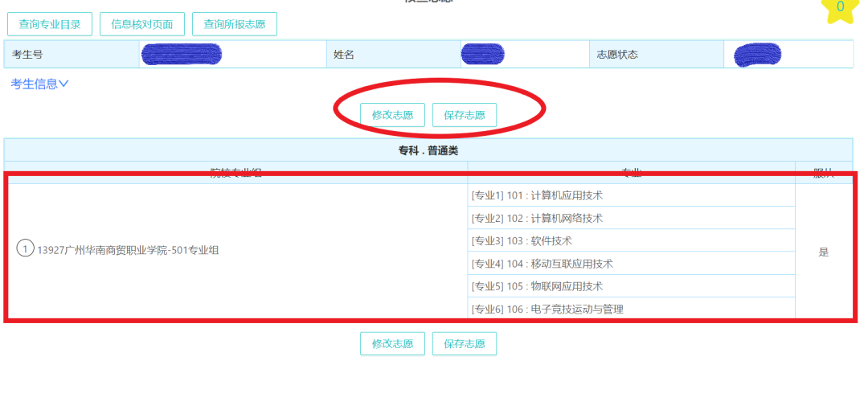Image resolution: width=868 pixels, height=414 pixels.
Task: Click the 查询专业目录 button
Action: tap(50, 24)
